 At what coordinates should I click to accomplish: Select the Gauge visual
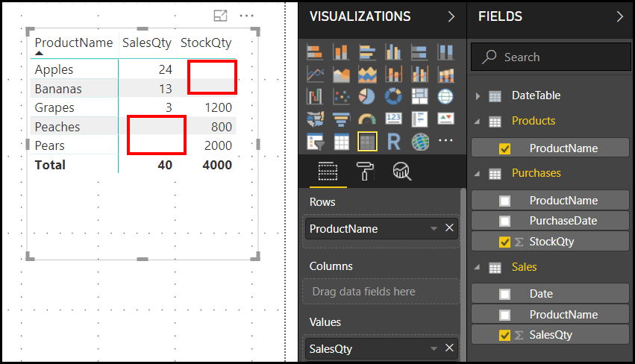[x=367, y=119]
